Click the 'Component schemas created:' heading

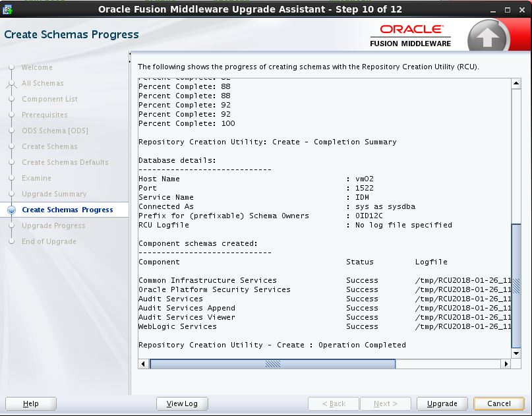point(198,244)
